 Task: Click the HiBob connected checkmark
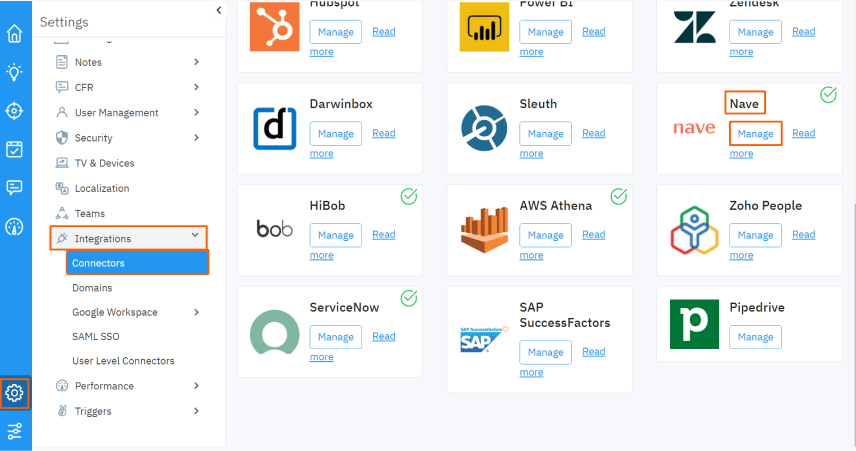[x=409, y=196]
